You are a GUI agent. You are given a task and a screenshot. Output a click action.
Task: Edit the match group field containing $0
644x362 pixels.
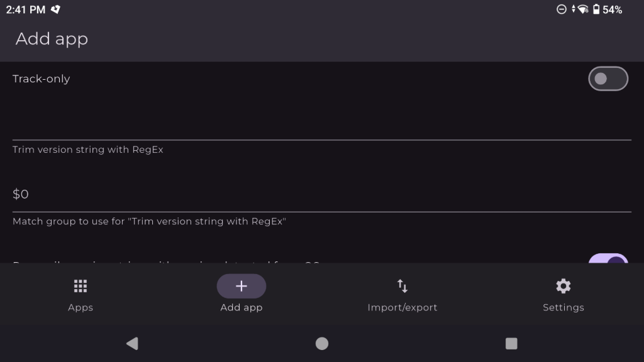click(321, 194)
